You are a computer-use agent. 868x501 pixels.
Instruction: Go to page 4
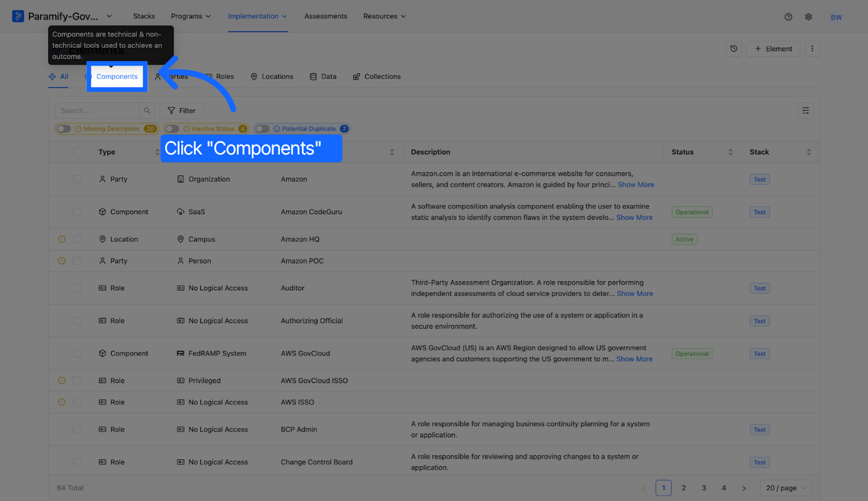click(724, 488)
